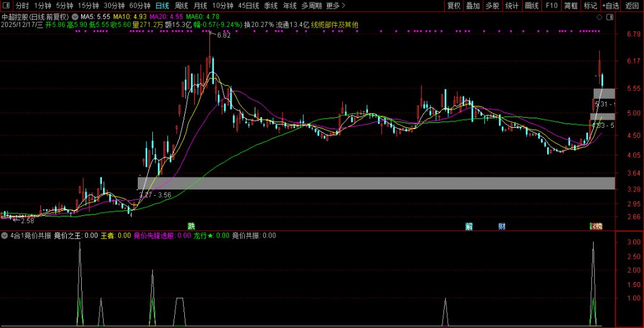The height and width of the screenshot is (328, 644).
Task: Select the 1分钟 period tab
Action: pos(42,6)
